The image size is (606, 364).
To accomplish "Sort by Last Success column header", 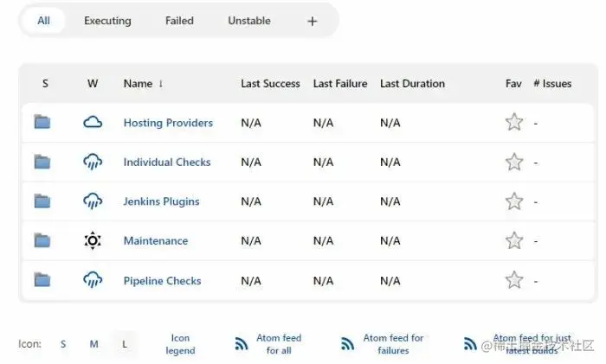I will tap(270, 84).
